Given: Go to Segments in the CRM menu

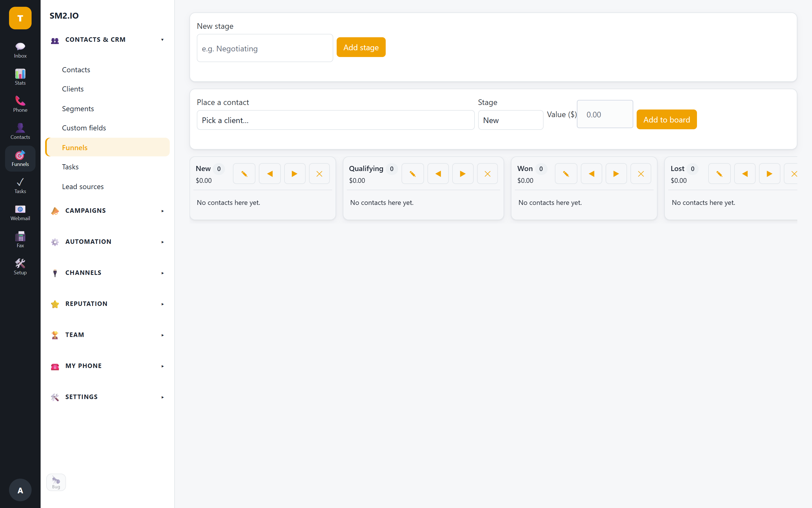Looking at the screenshot, I should click(107, 109).
